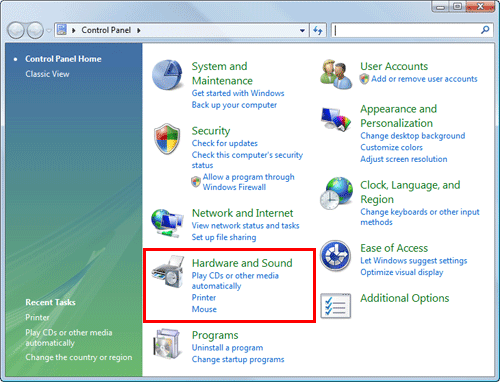Click the User Accounts people icon
The width and height of the screenshot is (500, 382).
point(336,74)
